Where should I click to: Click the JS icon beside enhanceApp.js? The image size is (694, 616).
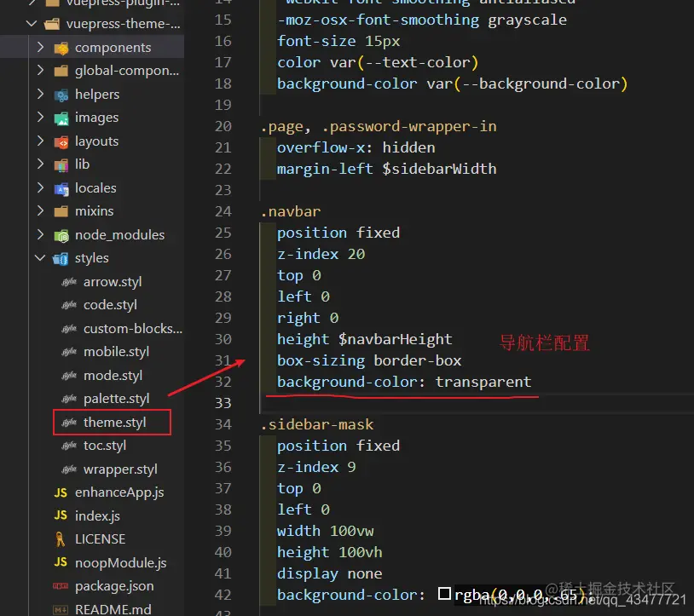61,492
